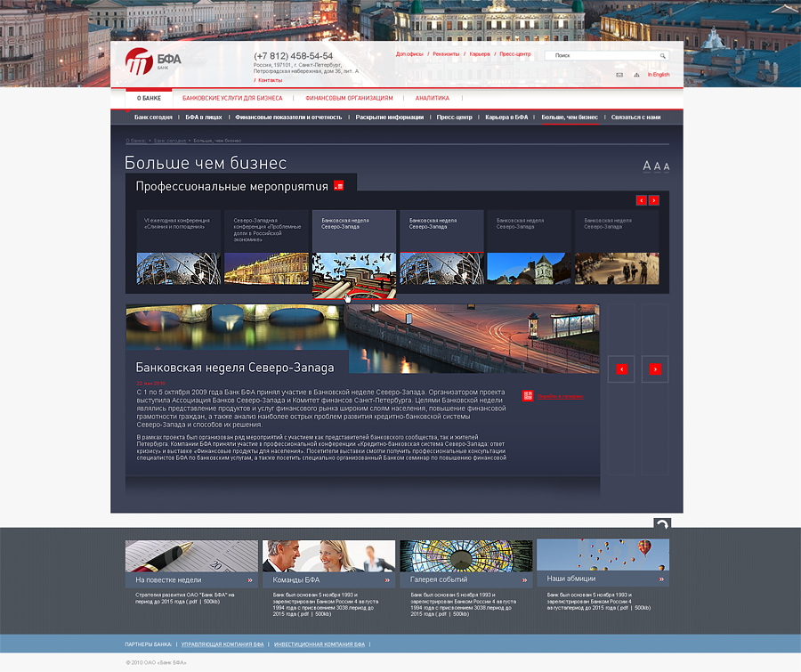Image resolution: width=801 pixels, height=672 pixels.
Task: Click the pen and calendar thumbnail
Action: click(191, 556)
